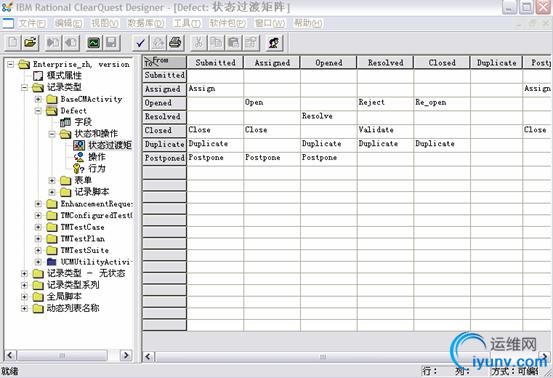Click the toolbar icon left of Print
This screenshot has height=378, width=553.
tap(158, 43)
